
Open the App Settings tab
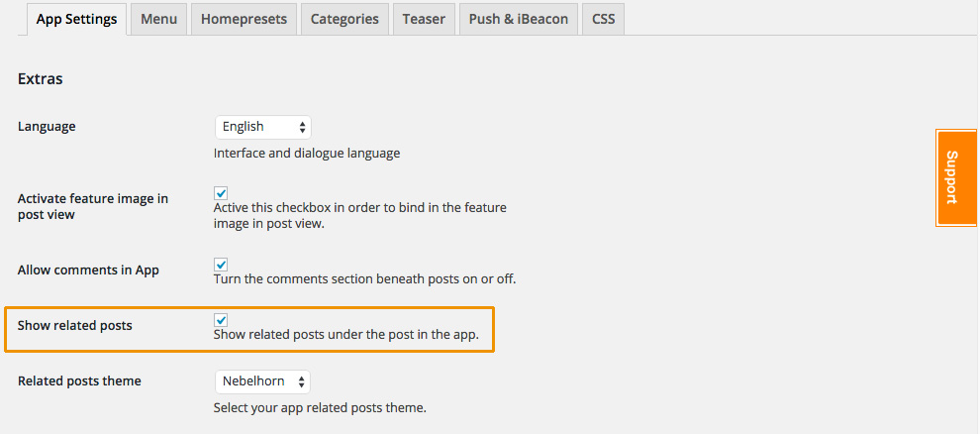pos(76,19)
